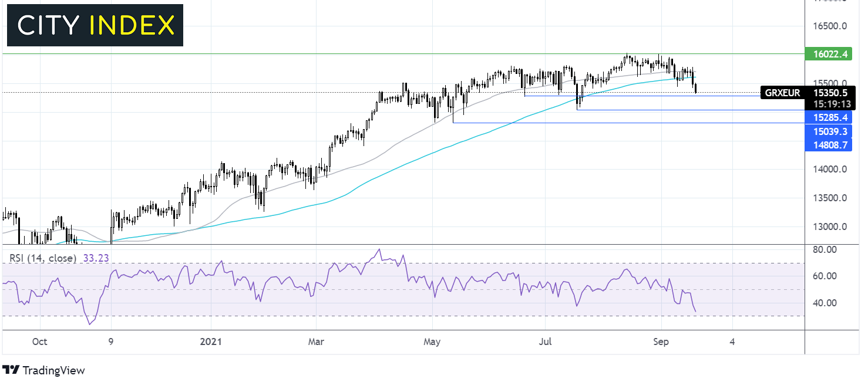Click the RSI (14, close) indicator label

tap(42, 258)
